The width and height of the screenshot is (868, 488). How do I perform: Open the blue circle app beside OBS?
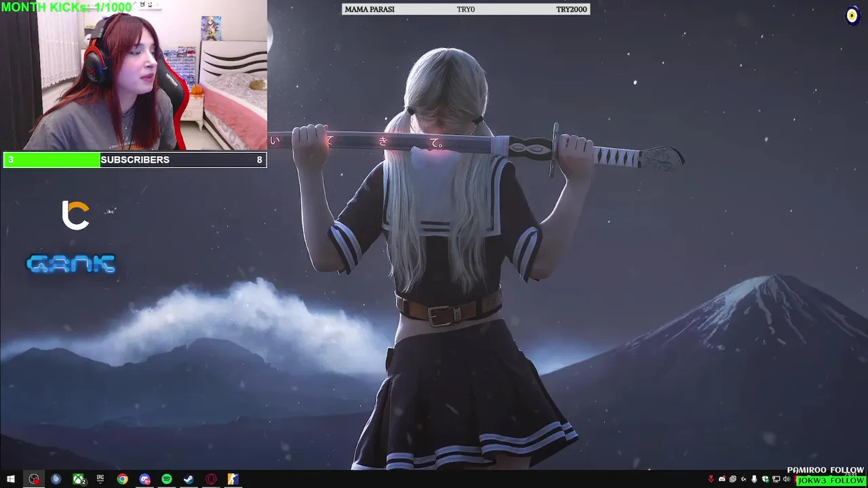(x=56, y=479)
